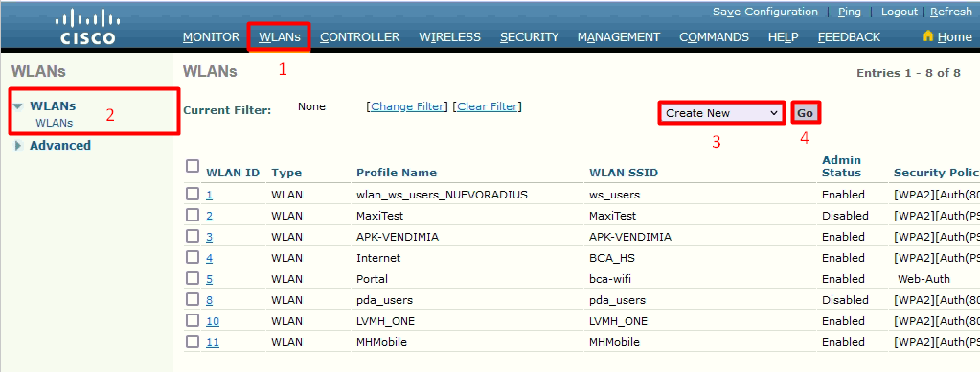Click Entries 1 - 8 of 8 text

point(908,73)
